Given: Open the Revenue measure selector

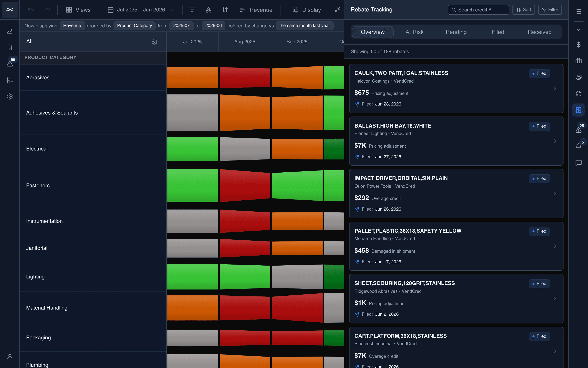Looking at the screenshot, I should (x=256, y=10).
